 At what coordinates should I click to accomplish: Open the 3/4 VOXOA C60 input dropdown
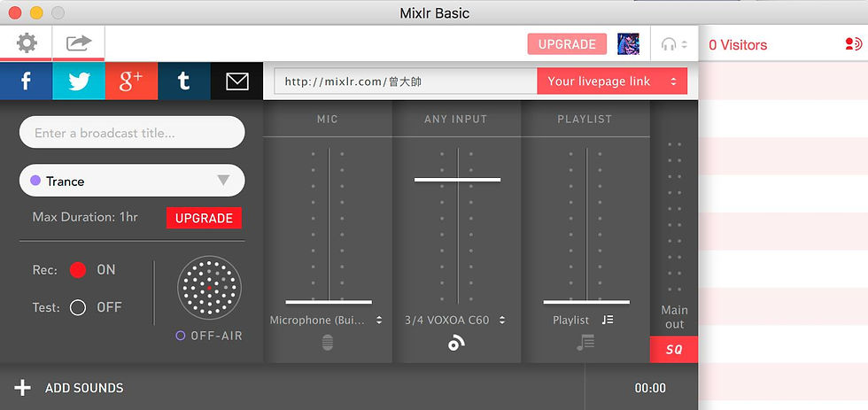pos(455,320)
